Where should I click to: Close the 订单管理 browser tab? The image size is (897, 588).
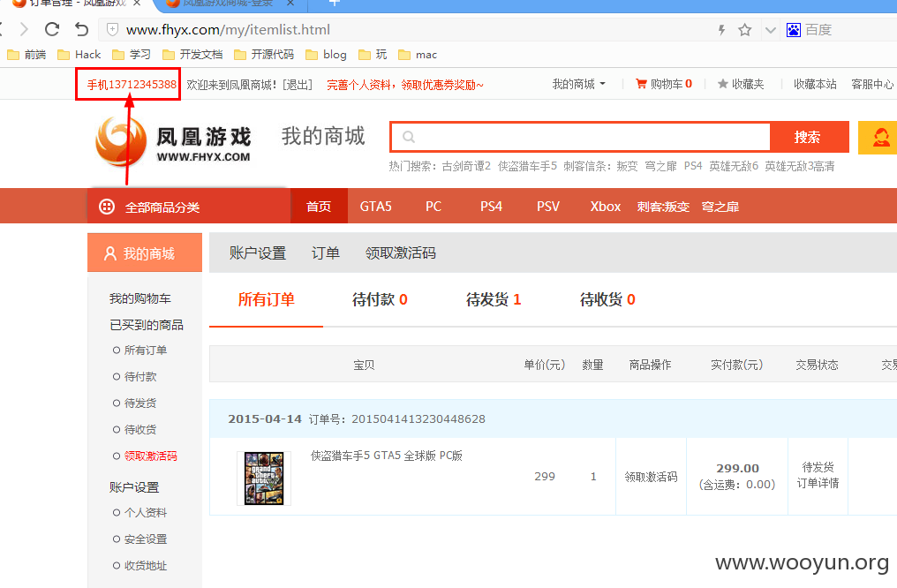click(137, 3)
